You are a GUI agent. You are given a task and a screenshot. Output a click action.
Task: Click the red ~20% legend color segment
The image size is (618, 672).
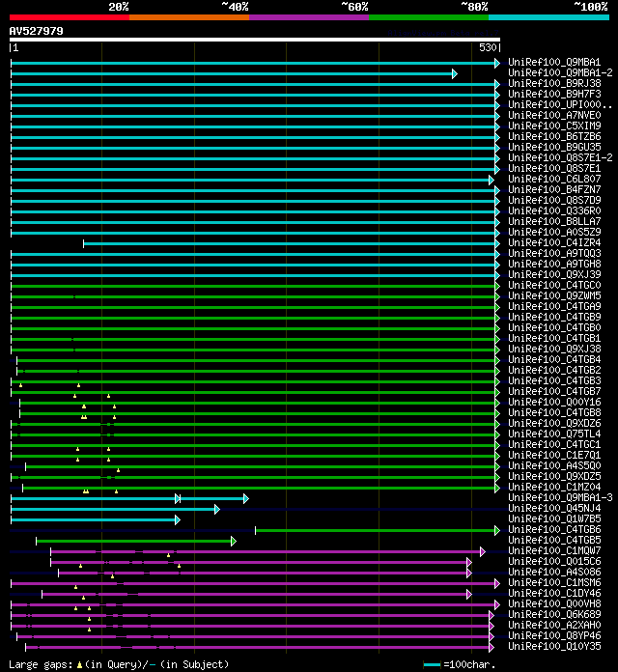click(x=70, y=17)
